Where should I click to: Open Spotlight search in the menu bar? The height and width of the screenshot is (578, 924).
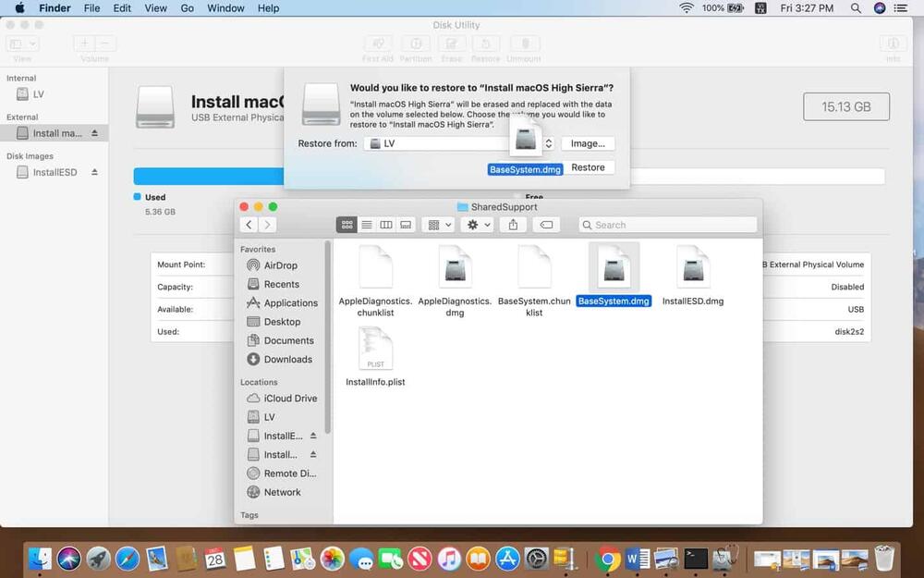[856, 8]
